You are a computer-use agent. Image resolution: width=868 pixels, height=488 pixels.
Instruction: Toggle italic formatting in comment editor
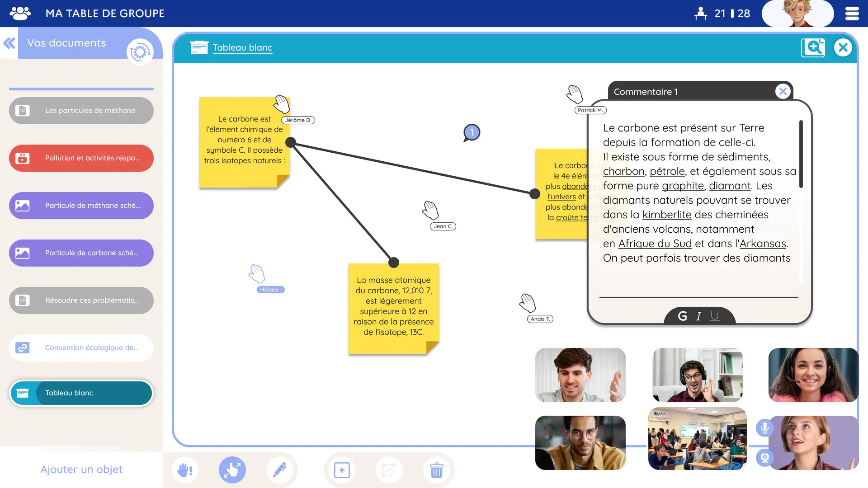coord(698,316)
